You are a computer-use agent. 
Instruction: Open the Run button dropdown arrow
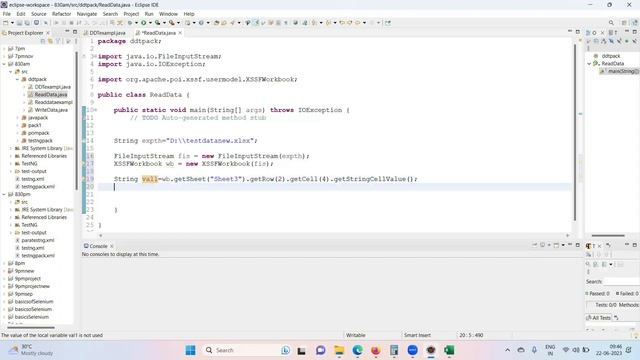pyautogui.click(x=150, y=23)
